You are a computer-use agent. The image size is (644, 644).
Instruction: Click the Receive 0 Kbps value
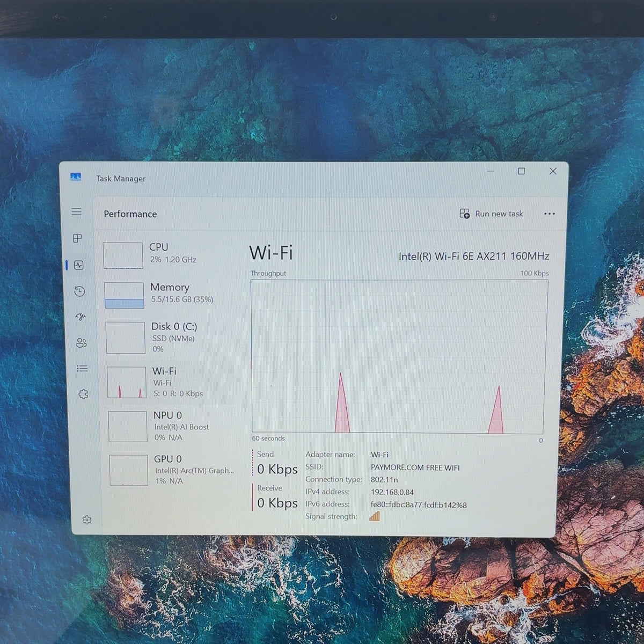pos(277,503)
